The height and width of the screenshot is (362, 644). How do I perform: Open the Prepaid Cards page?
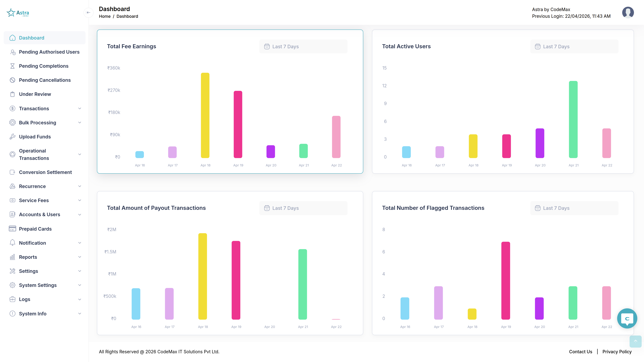pyautogui.click(x=44, y=229)
